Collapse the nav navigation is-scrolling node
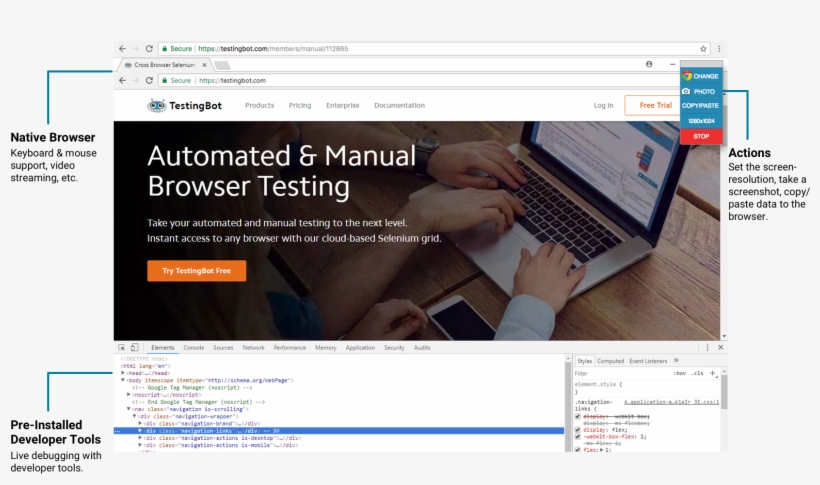This screenshot has height=485, width=820. coord(129,409)
